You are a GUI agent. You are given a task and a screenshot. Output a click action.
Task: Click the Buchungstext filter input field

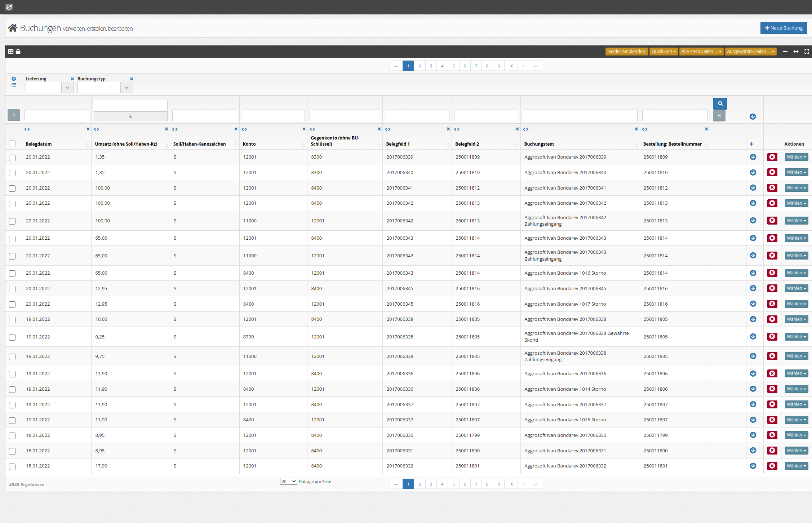coord(580,115)
